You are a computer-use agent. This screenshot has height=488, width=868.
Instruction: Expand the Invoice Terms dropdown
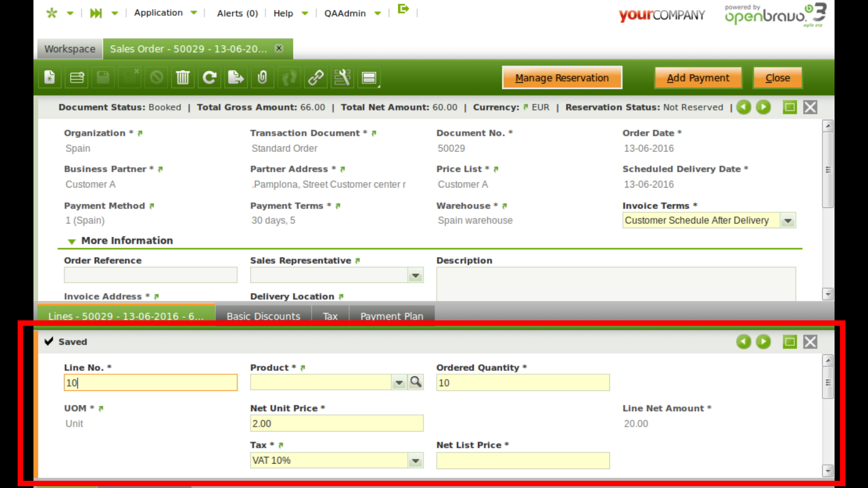(788, 221)
